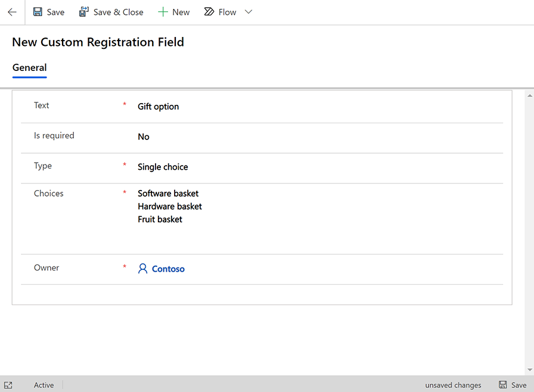Click the Flow menu label

[227, 12]
